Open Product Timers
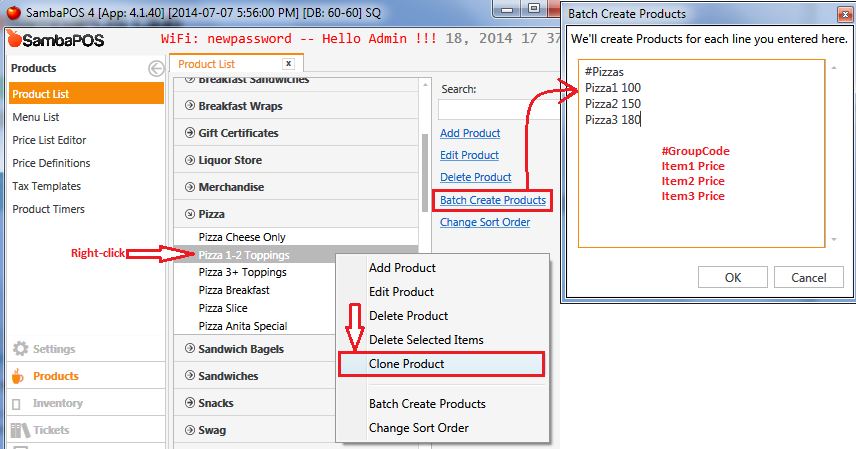This screenshot has width=856, height=449. pyautogui.click(x=49, y=209)
